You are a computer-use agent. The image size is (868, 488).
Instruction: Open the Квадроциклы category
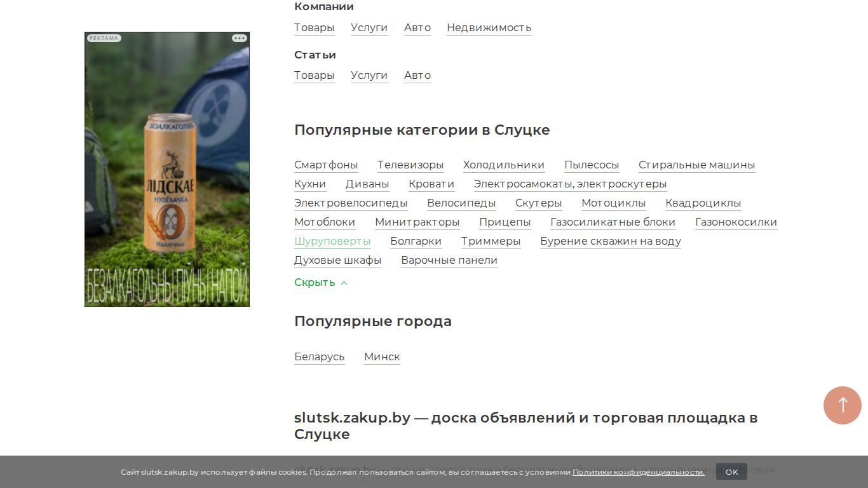[703, 203]
